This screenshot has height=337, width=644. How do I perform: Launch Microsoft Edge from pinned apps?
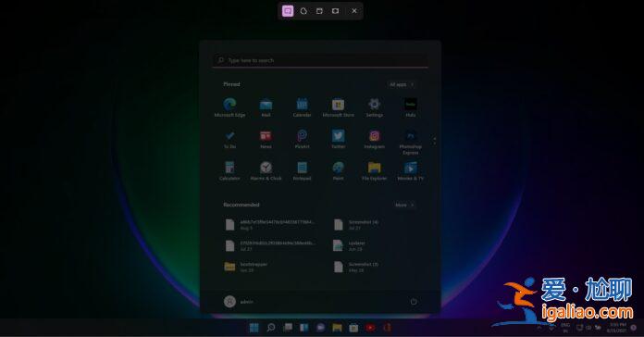pos(230,107)
